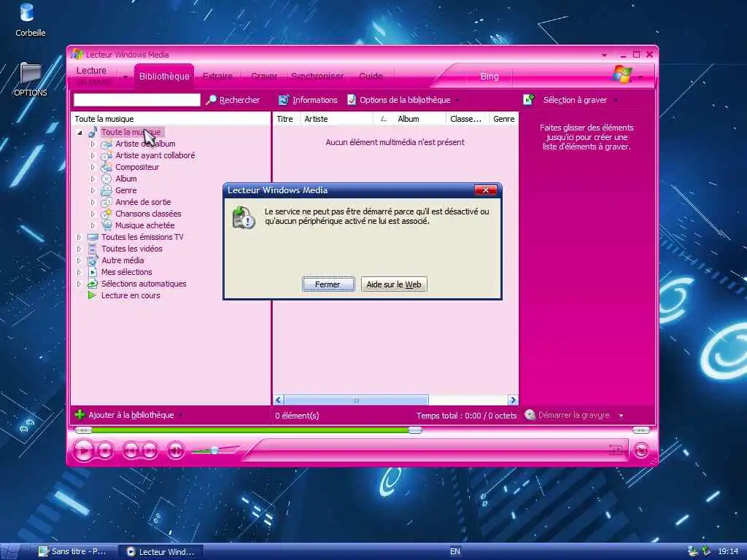Sort by the Titre column header

coord(285,119)
